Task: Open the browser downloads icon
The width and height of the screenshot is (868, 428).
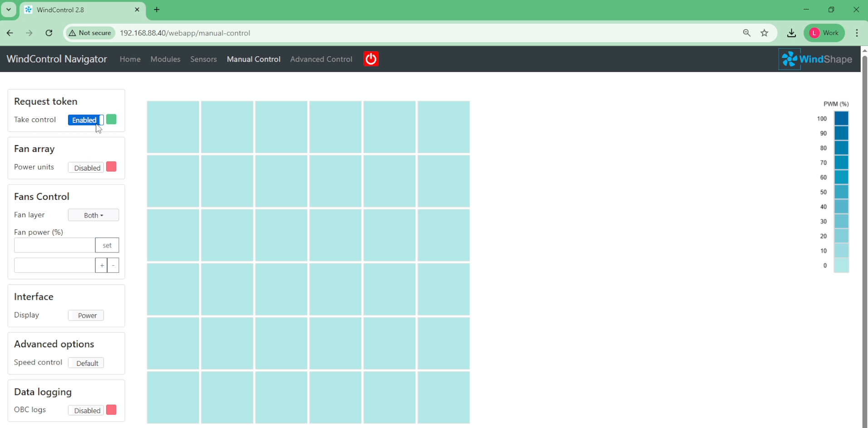Action: (x=791, y=33)
